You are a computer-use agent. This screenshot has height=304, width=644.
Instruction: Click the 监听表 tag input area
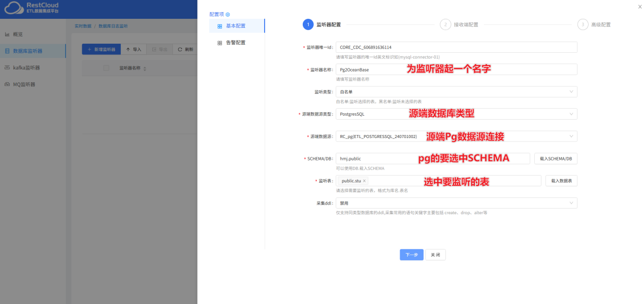(438, 181)
